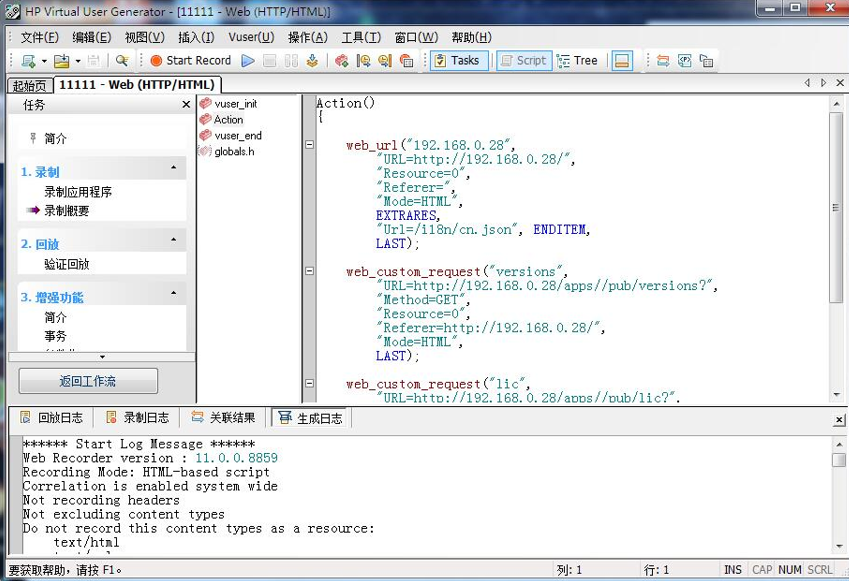This screenshot has width=849, height=581.
Task: Run the script with the Play icon
Action: [x=248, y=61]
